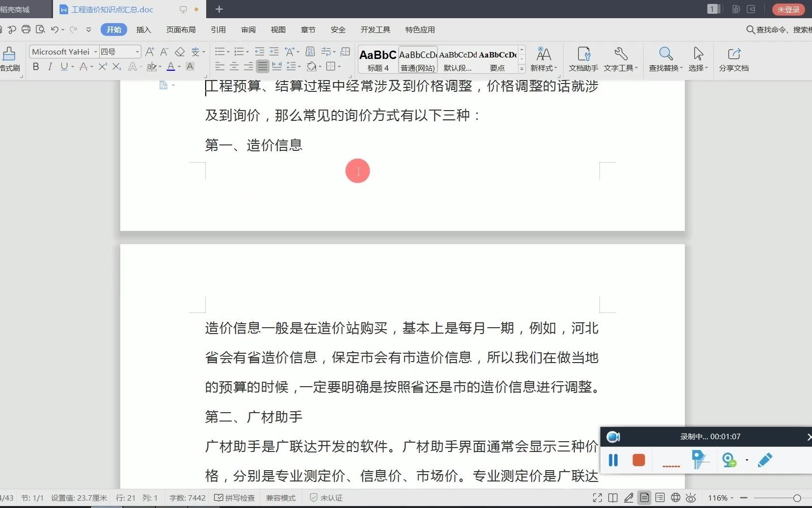This screenshot has height=508, width=812.
Task: Toggle Underline formatting
Action: tap(64, 66)
